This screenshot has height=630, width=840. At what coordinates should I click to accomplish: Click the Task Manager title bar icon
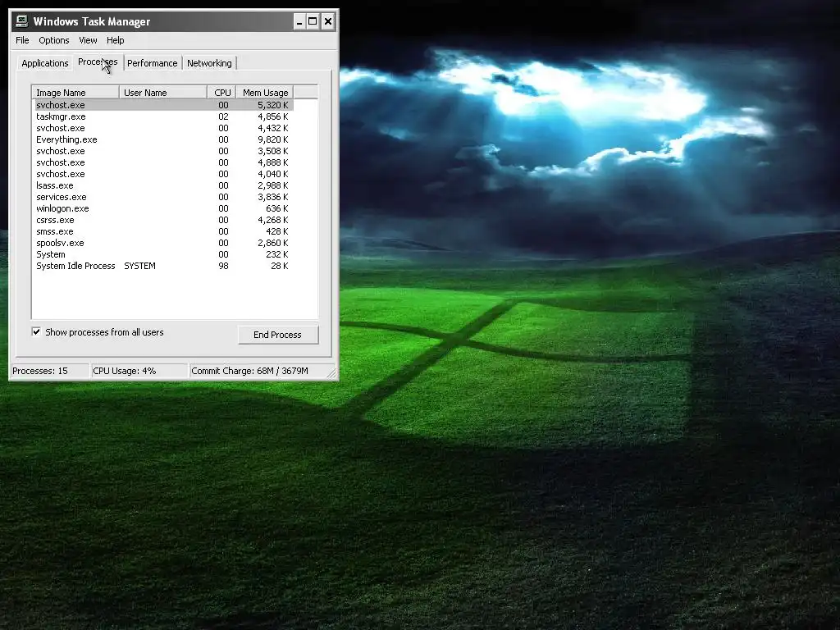[21, 21]
